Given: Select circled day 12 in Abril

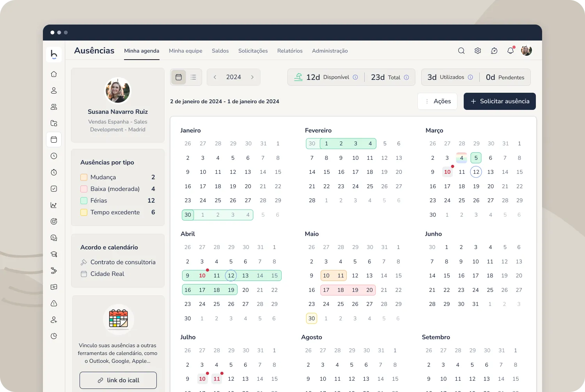Looking at the screenshot, I should [x=231, y=275].
